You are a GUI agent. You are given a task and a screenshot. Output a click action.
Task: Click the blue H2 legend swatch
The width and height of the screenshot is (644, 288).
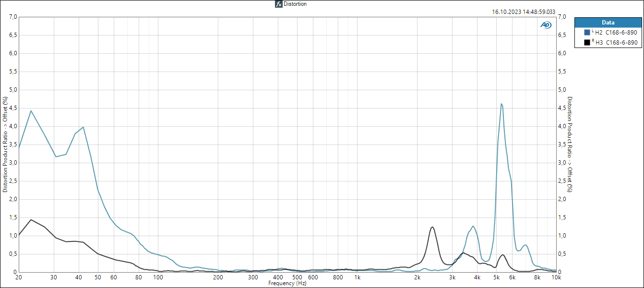(x=587, y=33)
